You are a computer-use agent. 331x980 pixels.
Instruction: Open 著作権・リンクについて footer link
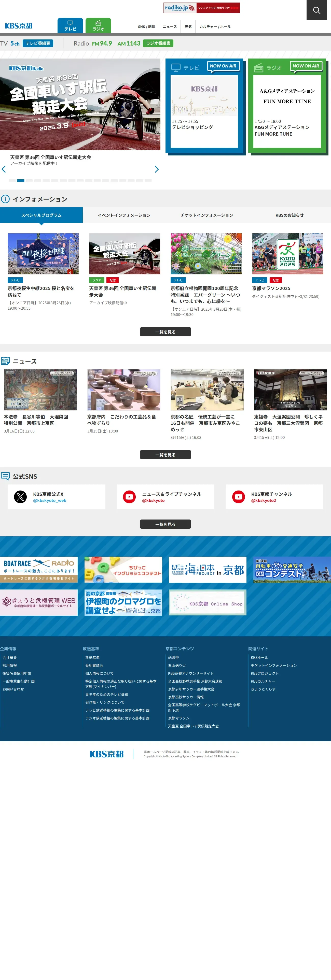tap(105, 702)
